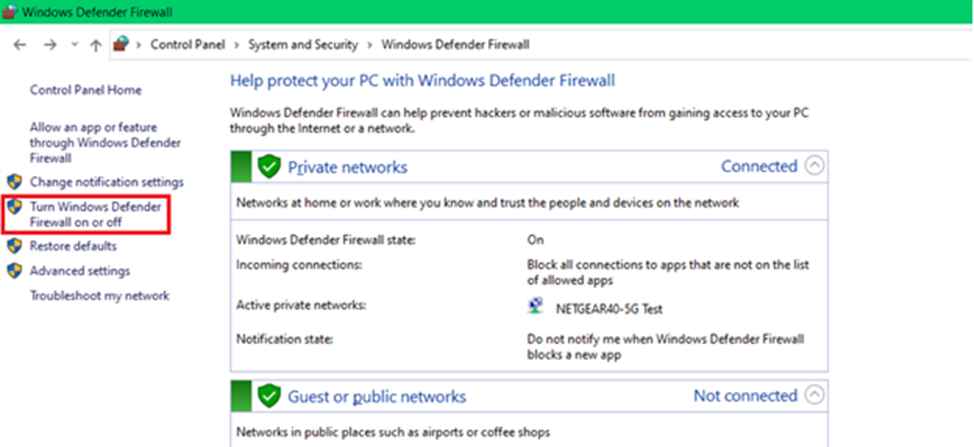The height and width of the screenshot is (447, 974).
Task: Click the NETGEAR40-5G network icon
Action: point(535,306)
